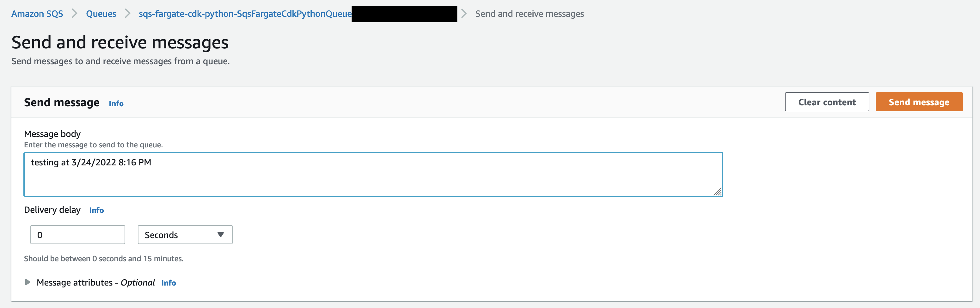980x308 pixels.
Task: Expand the Message attributes section
Action: click(x=96, y=282)
